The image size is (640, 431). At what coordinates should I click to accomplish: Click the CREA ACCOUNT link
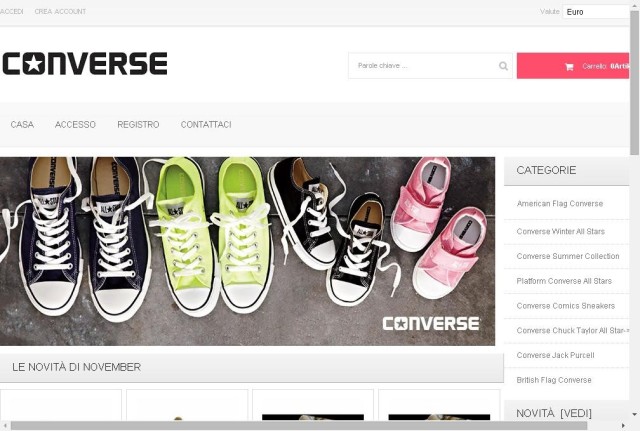[60, 11]
